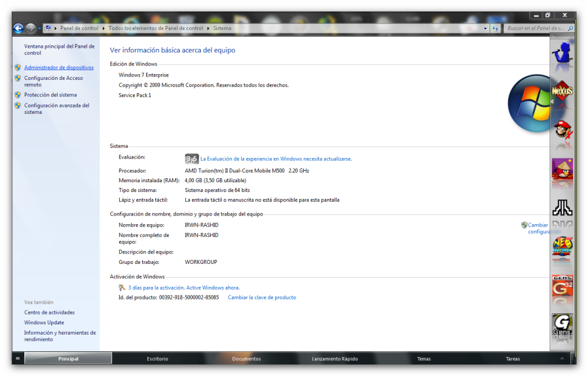Launch the Angry Birds dock icon

[x=562, y=168]
